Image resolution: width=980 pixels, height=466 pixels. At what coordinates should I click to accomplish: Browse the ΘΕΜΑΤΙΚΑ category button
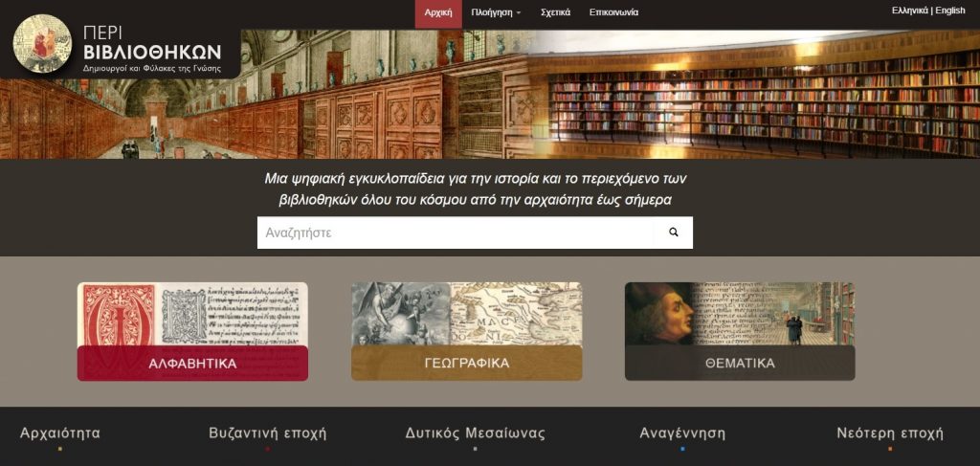(x=740, y=364)
